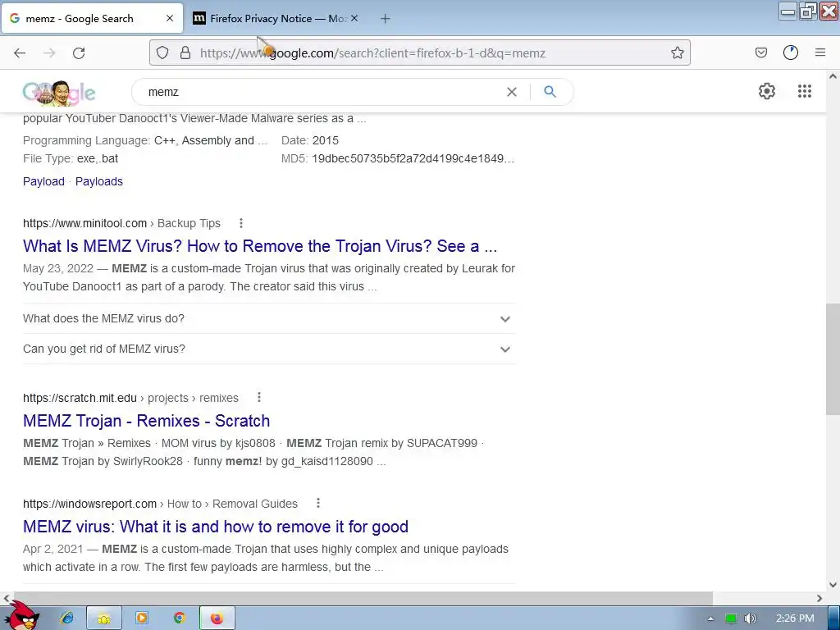840x630 pixels.
Task: Open Google apps grid
Action: click(805, 91)
